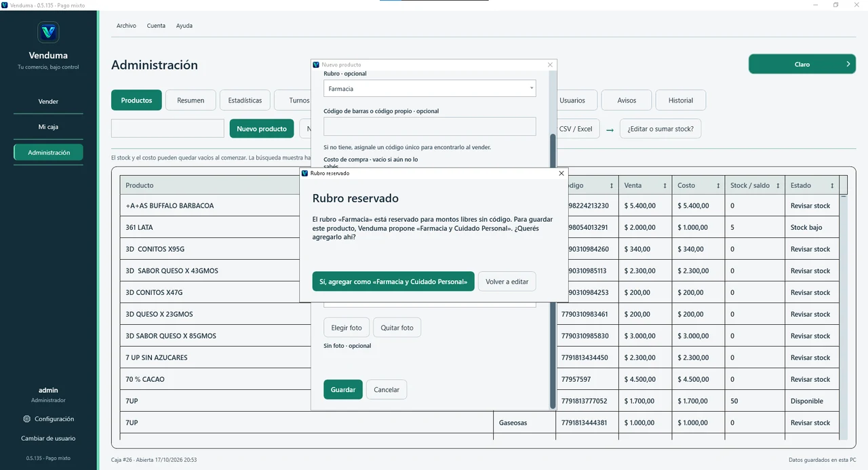Click the Elegir foto button
The height and width of the screenshot is (470, 868).
click(x=347, y=328)
